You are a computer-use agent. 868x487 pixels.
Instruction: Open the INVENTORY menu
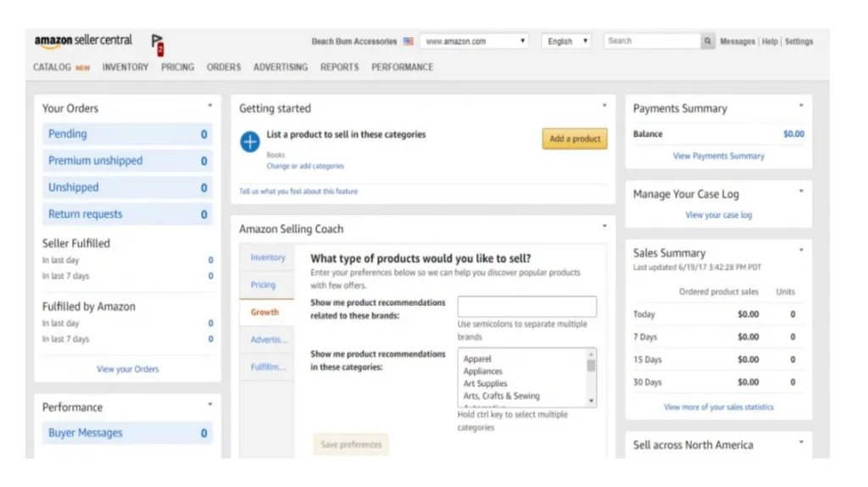pyautogui.click(x=125, y=67)
